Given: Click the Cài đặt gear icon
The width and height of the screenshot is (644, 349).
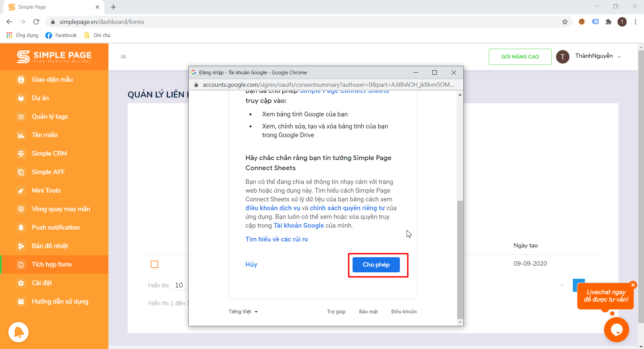Looking at the screenshot, I should [21, 283].
